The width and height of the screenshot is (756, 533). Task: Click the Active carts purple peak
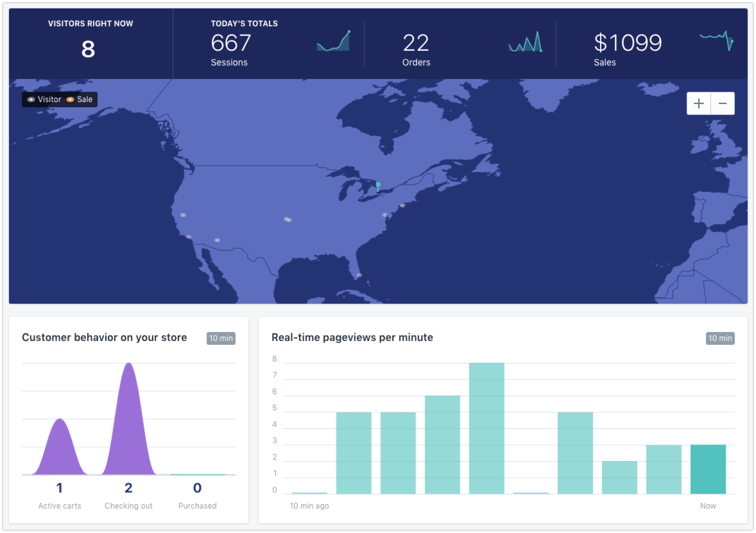tap(60, 447)
